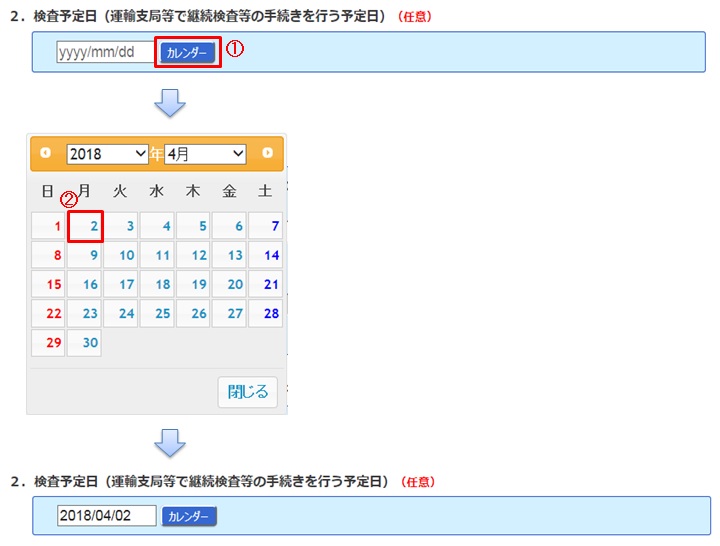Viewport: 720px width, 546px height.
Task: Click previous month arrow in calendar header
Action: click(x=45, y=153)
